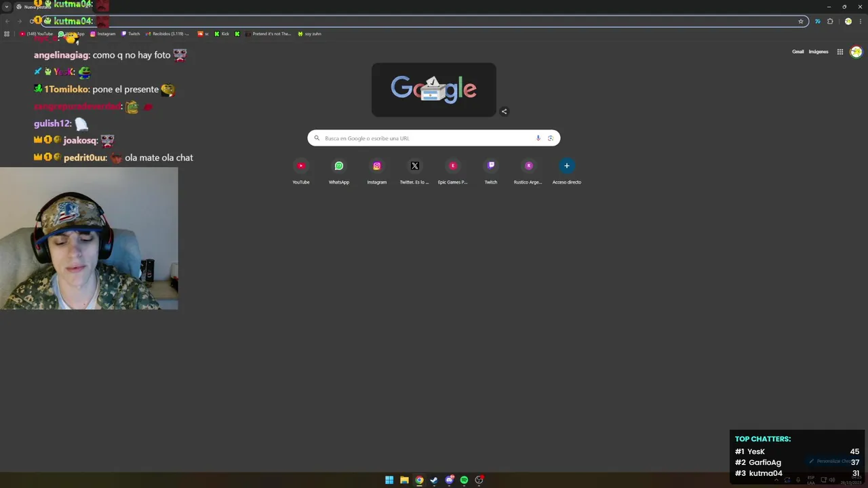868x488 pixels.
Task: Open Spotify from the taskbar
Action: tap(464, 480)
